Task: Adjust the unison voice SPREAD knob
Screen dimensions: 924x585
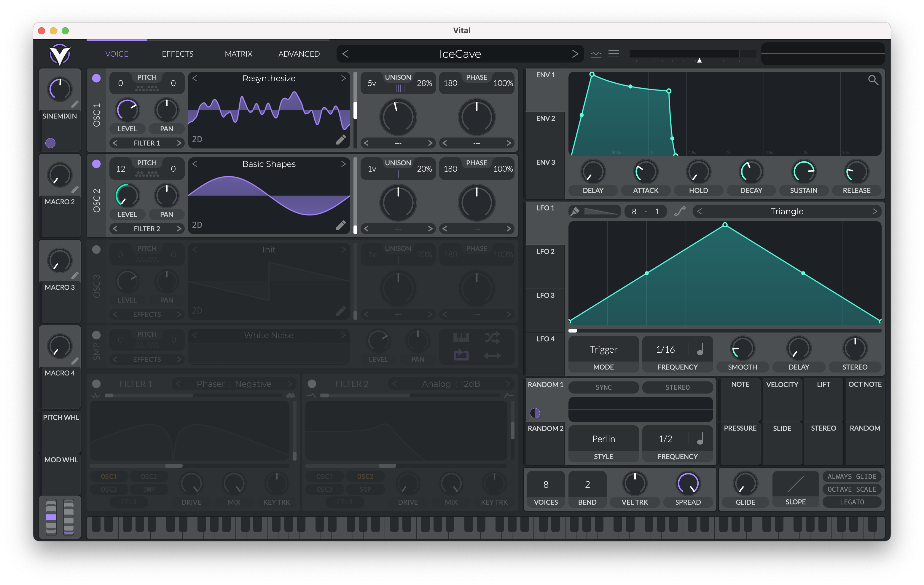Action: (x=688, y=483)
